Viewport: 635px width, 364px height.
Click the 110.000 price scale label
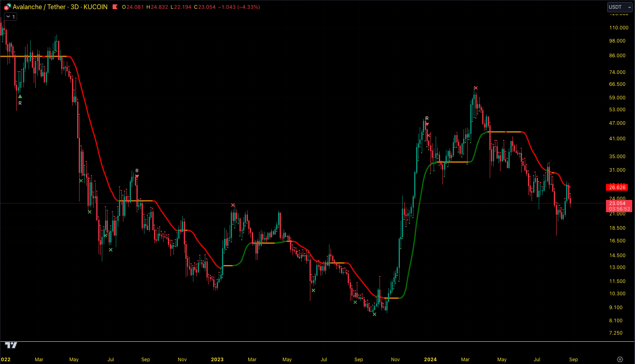tap(619, 27)
